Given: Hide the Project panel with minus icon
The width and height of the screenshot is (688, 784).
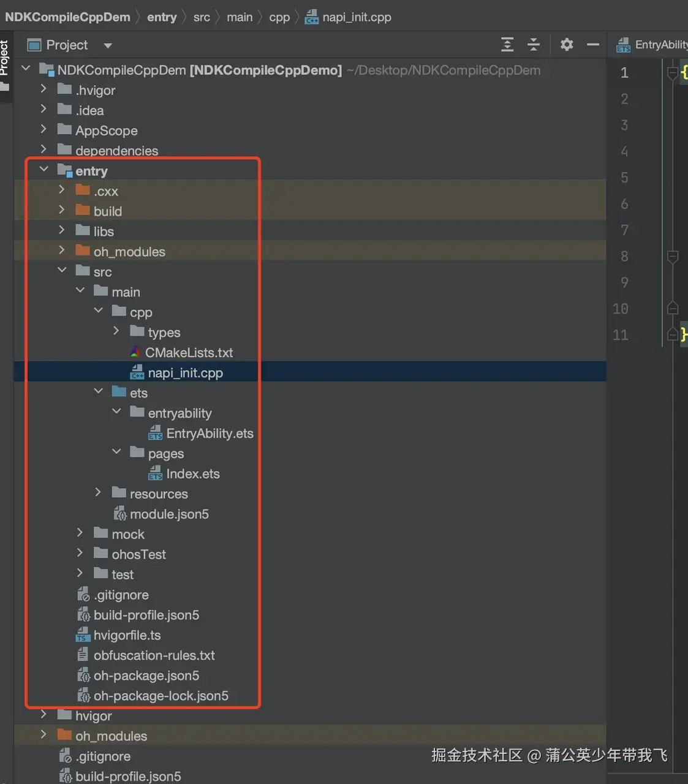Looking at the screenshot, I should [x=592, y=45].
